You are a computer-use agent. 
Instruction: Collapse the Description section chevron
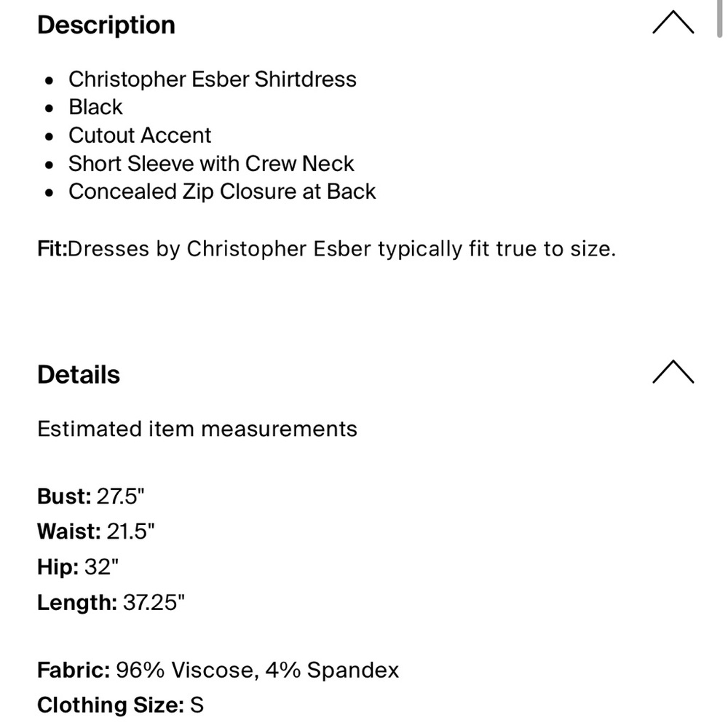(673, 23)
